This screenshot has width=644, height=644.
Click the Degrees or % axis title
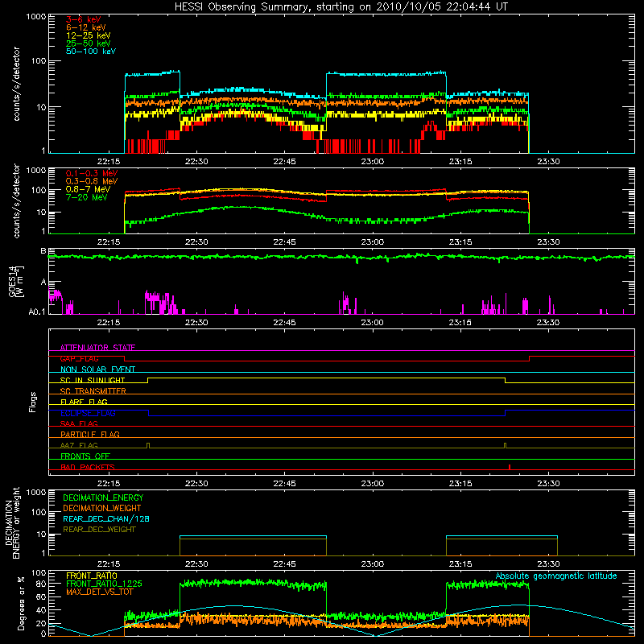click(x=21, y=603)
